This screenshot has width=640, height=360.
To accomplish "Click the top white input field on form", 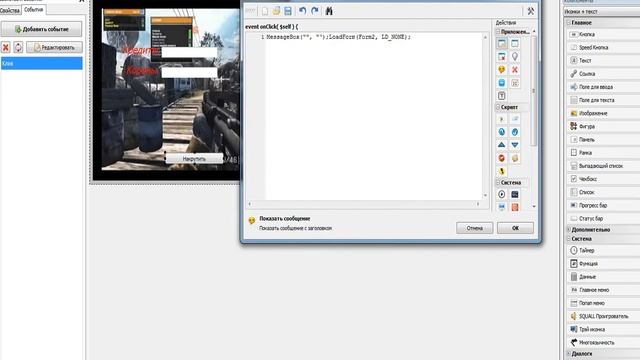I will [x=189, y=52].
